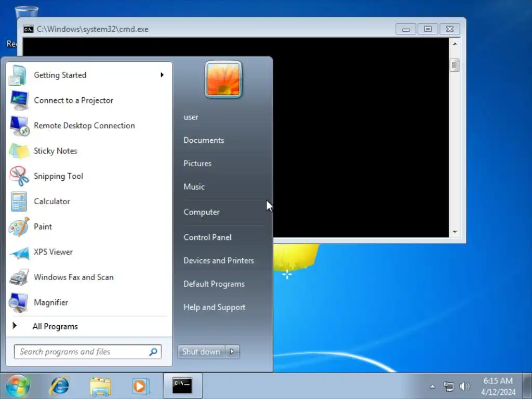This screenshot has width=532, height=399.
Task: Click the Shut down button
Action: click(201, 352)
